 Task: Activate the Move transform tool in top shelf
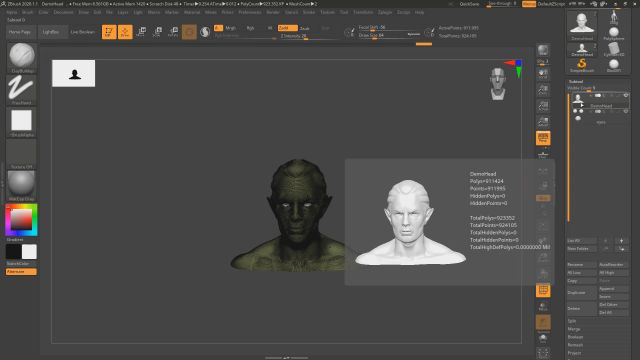142,32
